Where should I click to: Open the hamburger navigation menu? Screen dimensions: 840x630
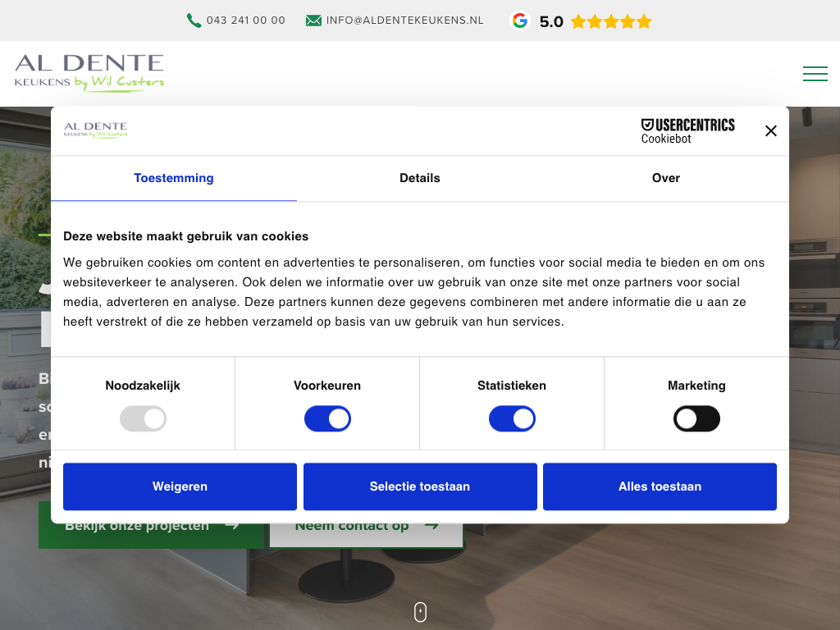click(x=815, y=74)
